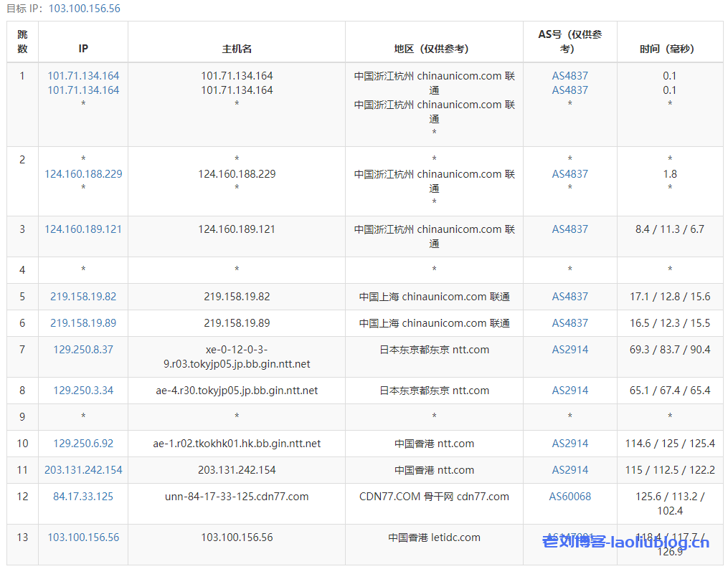728x569 pixels.
Task: Open the AS2914 link in the hop 10 row
Action: (x=569, y=444)
